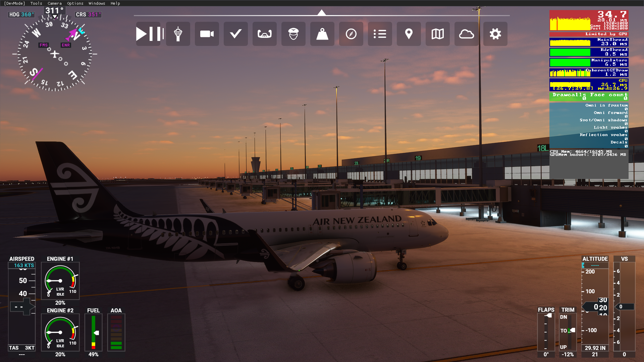The height and width of the screenshot is (362, 644).
Task: Open the Fuel and Weight icon
Action: (x=322, y=34)
